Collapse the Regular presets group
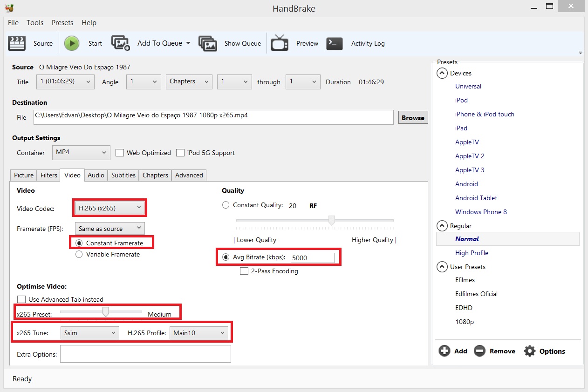This screenshot has height=392, width=588. pyautogui.click(x=442, y=226)
